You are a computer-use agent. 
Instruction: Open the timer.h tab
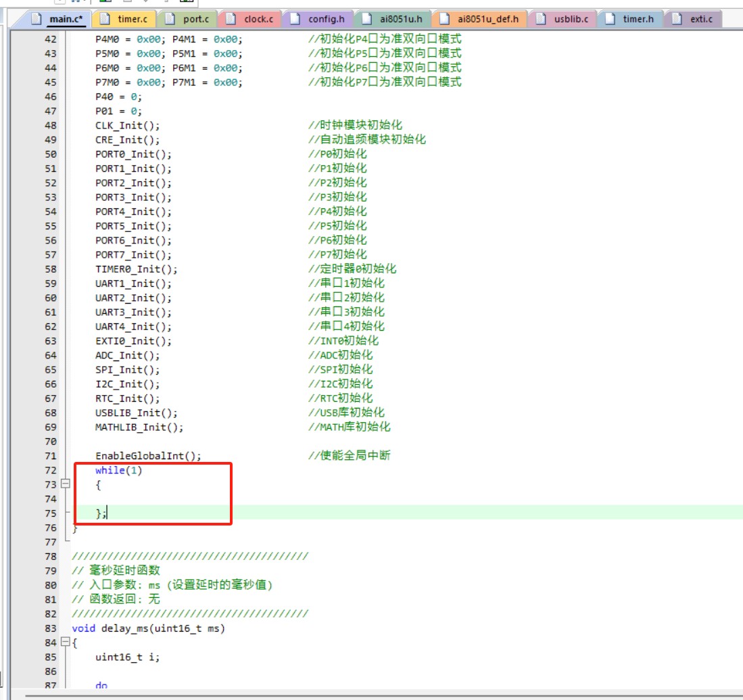pyautogui.click(x=638, y=19)
